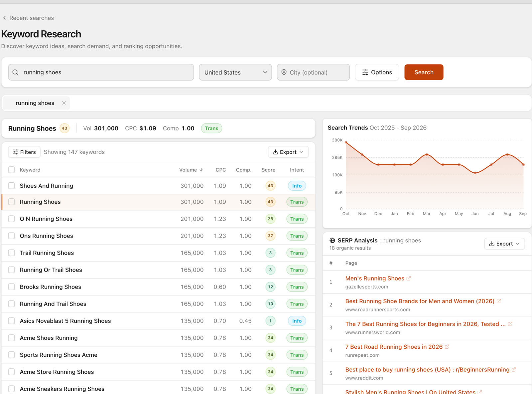Click score badge 10 for Running And Trail Shoes

[270, 303]
